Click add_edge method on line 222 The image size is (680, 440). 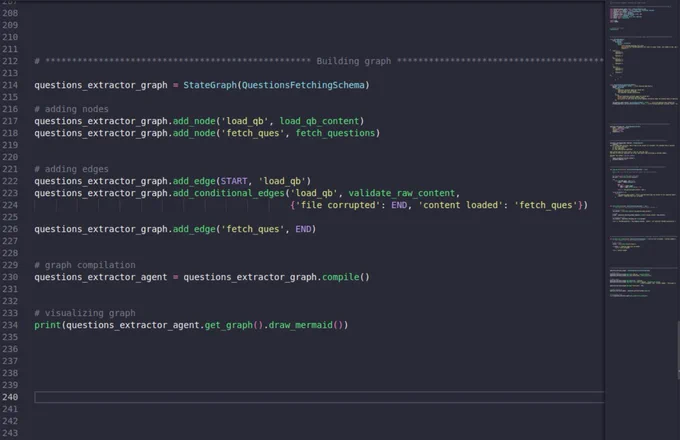click(194, 181)
